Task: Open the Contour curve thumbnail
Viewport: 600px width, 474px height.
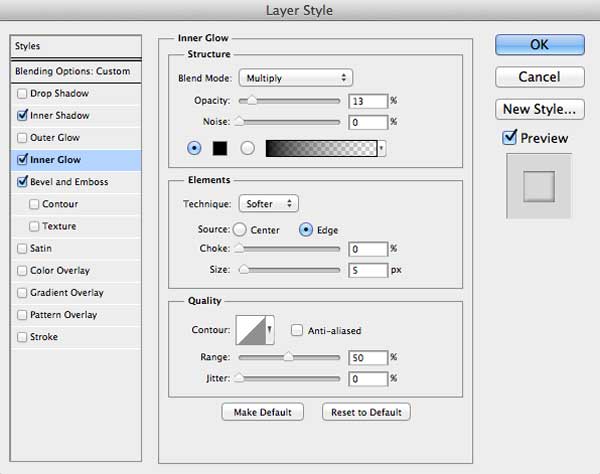Action: pyautogui.click(x=251, y=330)
